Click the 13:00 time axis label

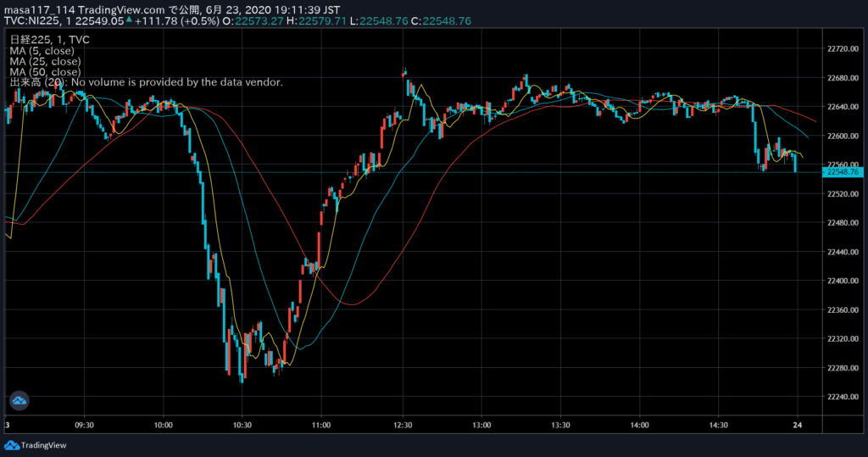[481, 426]
